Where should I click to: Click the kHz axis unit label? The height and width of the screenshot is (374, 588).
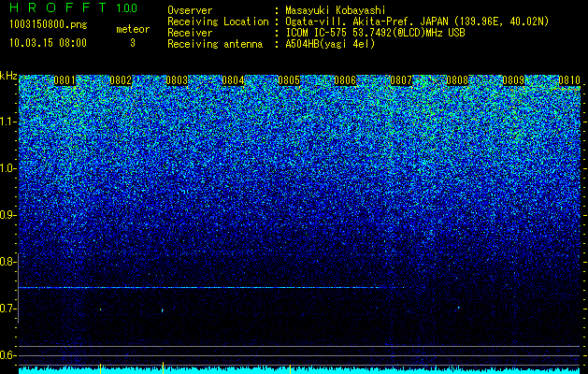(8, 76)
